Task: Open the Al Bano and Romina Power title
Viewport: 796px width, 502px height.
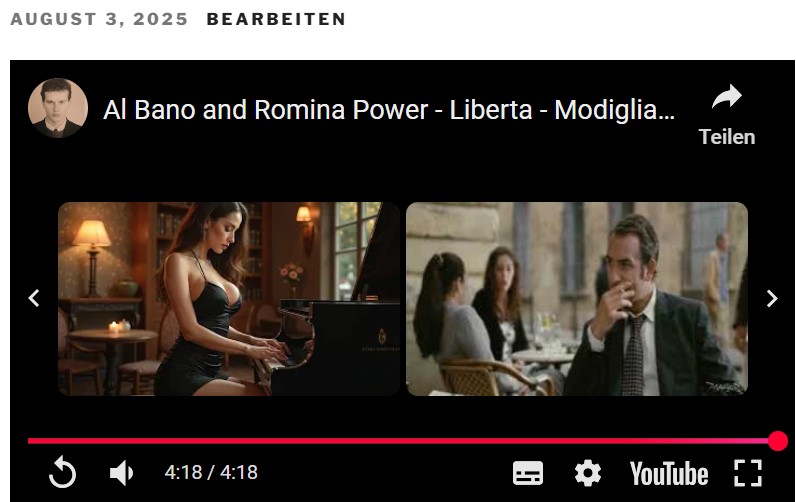Action: 389,110
